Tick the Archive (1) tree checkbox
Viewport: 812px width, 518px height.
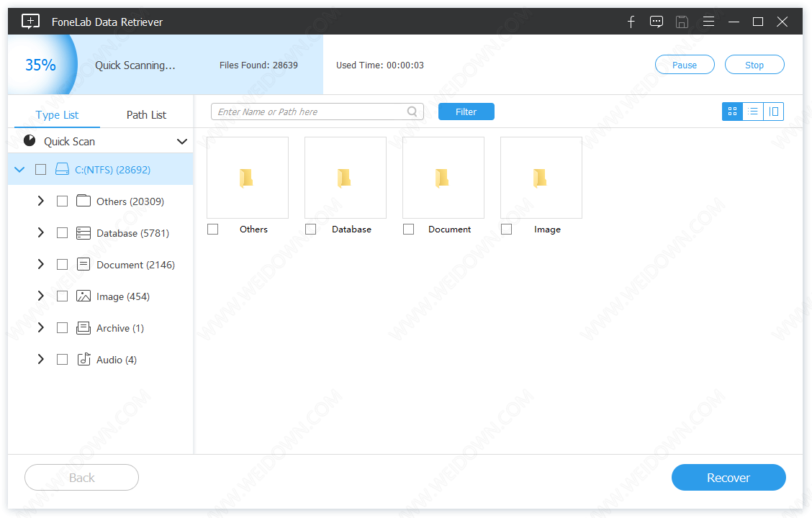[x=62, y=327]
